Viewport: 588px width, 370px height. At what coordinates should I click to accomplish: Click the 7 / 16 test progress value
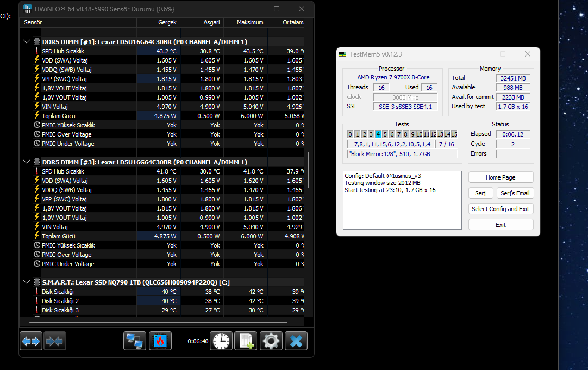(x=446, y=144)
